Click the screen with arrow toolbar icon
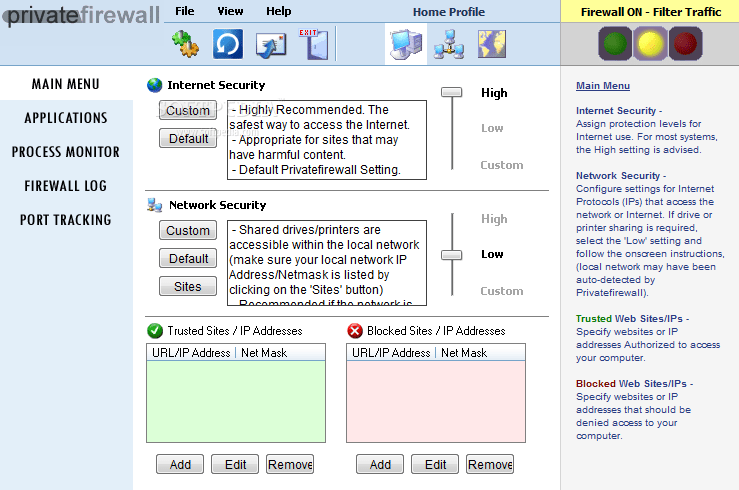The height and width of the screenshot is (490, 739). click(x=271, y=45)
